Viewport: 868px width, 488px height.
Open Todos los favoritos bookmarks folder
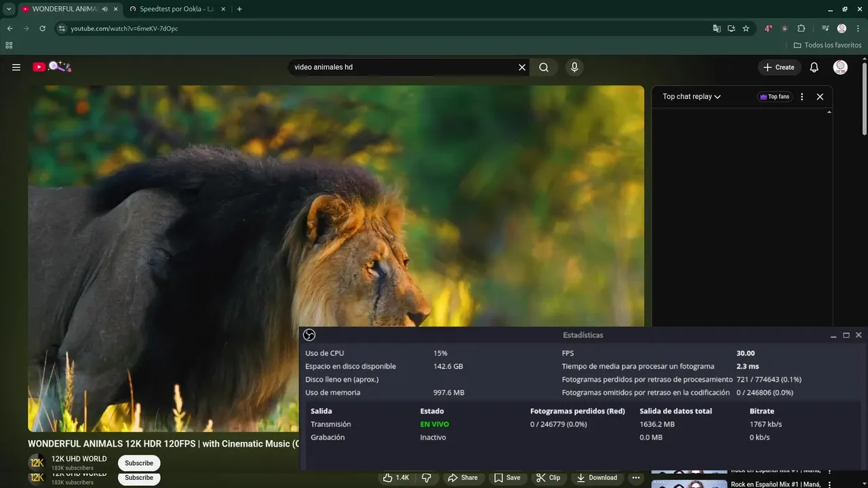[x=827, y=45]
